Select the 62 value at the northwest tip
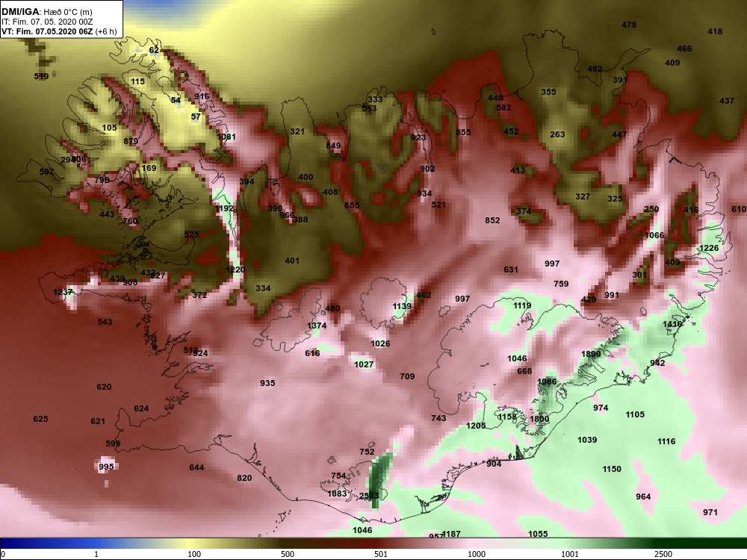 [154, 50]
